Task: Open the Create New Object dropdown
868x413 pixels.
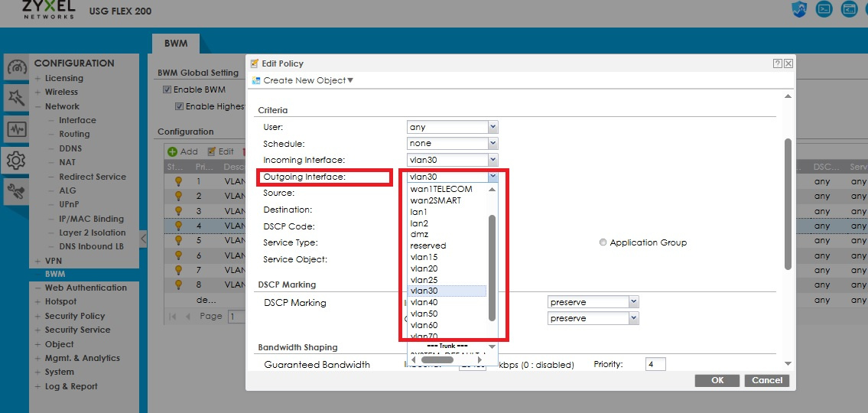Action: tap(307, 81)
